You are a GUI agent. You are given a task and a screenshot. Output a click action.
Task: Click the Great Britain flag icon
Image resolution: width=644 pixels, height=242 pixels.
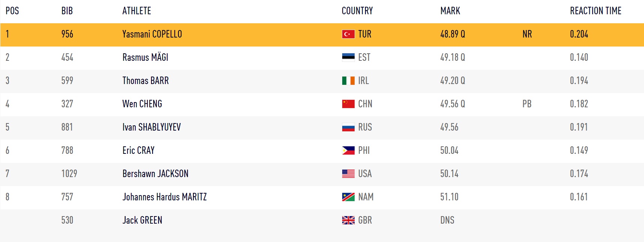pyautogui.click(x=348, y=220)
